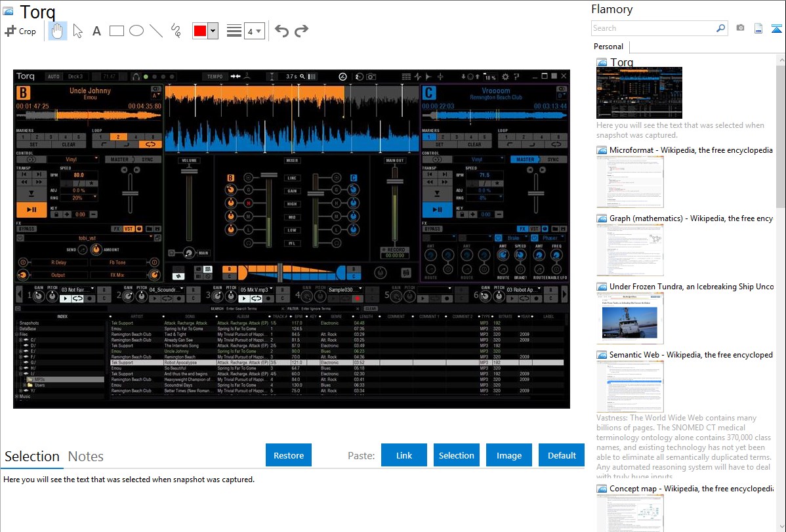The width and height of the screenshot is (786, 532).
Task: Click into the Search field
Action: point(653,28)
